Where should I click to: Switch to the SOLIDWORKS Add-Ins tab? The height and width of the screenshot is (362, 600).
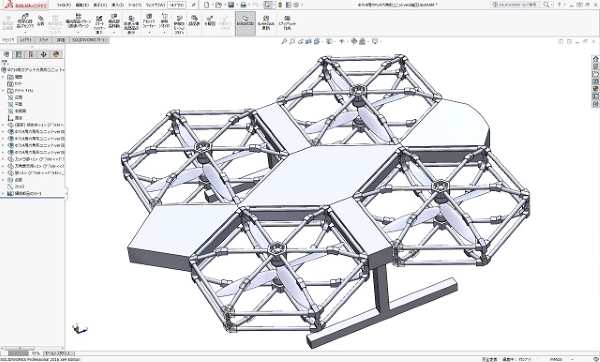coord(90,40)
